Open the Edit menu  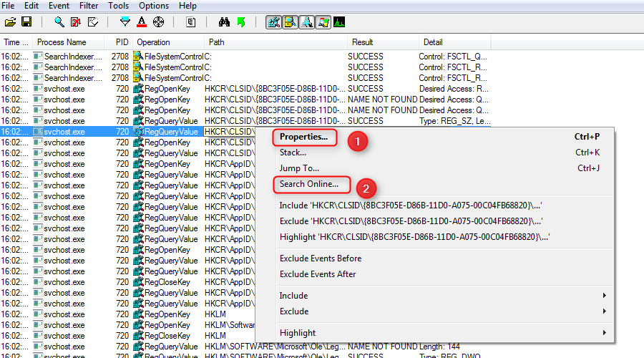pyautogui.click(x=31, y=6)
